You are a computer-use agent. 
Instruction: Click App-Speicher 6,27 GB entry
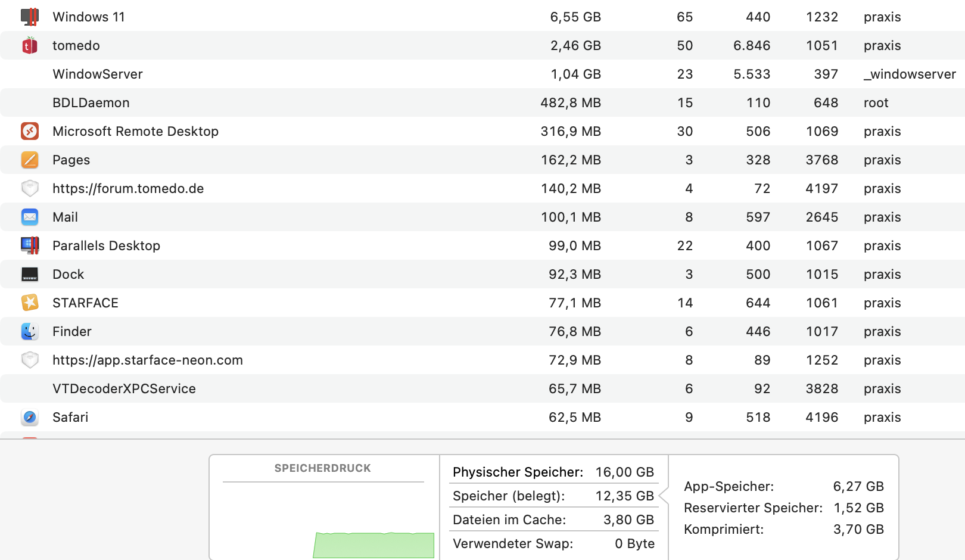784,486
